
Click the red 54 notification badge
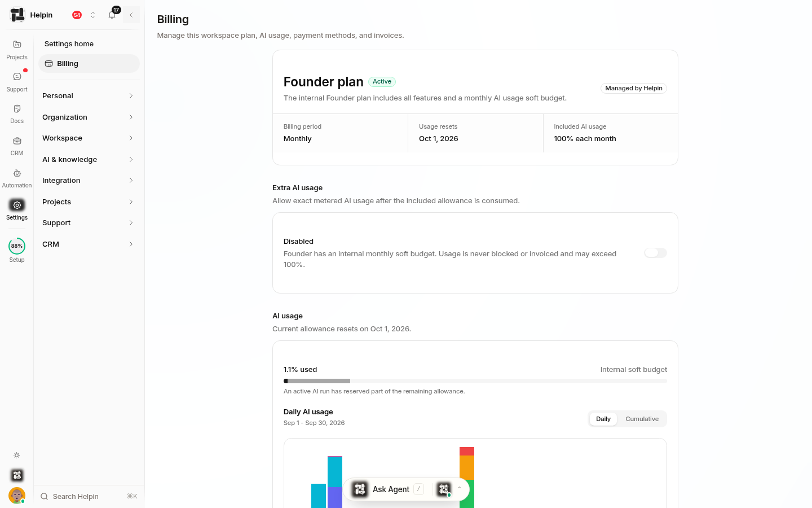point(77,15)
